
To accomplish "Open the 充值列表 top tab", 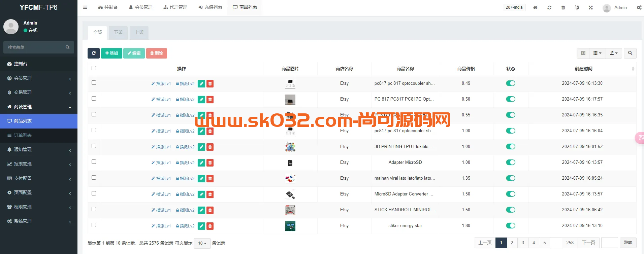I will (210, 7).
